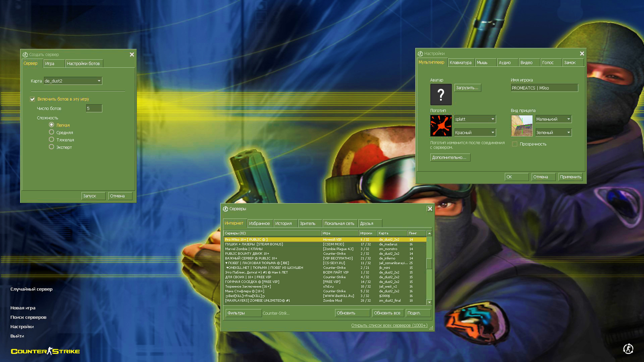
Task: Click the server list scrollbar thumb
Action: [x=429, y=263]
